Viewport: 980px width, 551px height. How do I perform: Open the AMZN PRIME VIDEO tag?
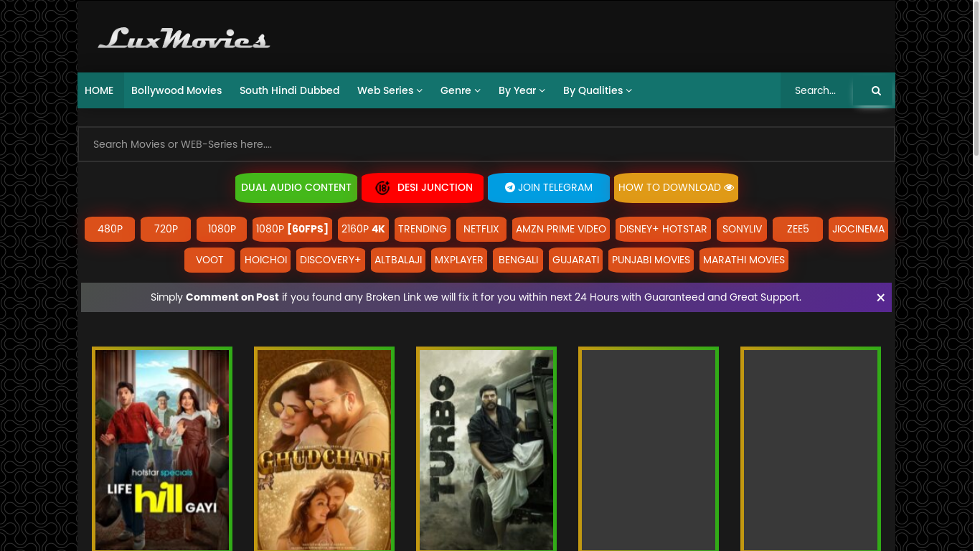561,229
